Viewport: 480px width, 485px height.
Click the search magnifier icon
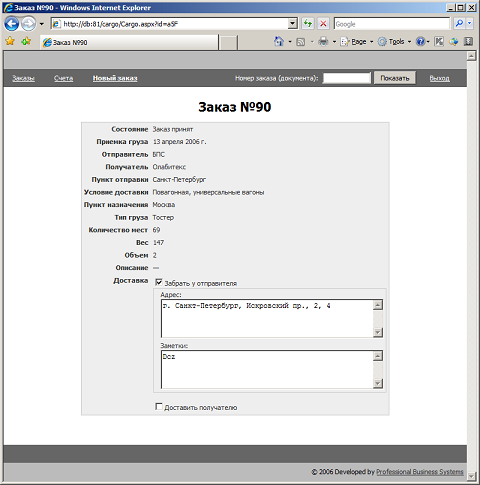[459, 24]
